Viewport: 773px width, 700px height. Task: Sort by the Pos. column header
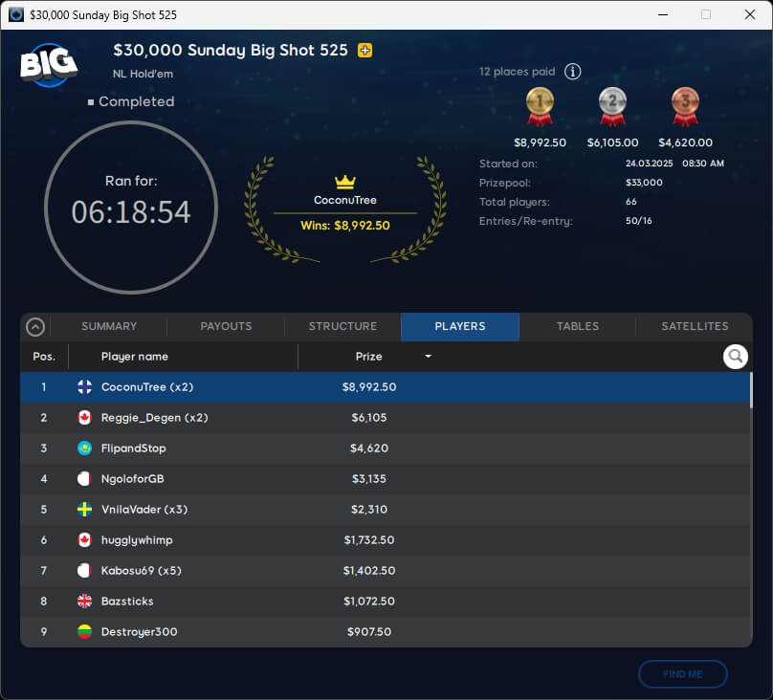tap(44, 357)
